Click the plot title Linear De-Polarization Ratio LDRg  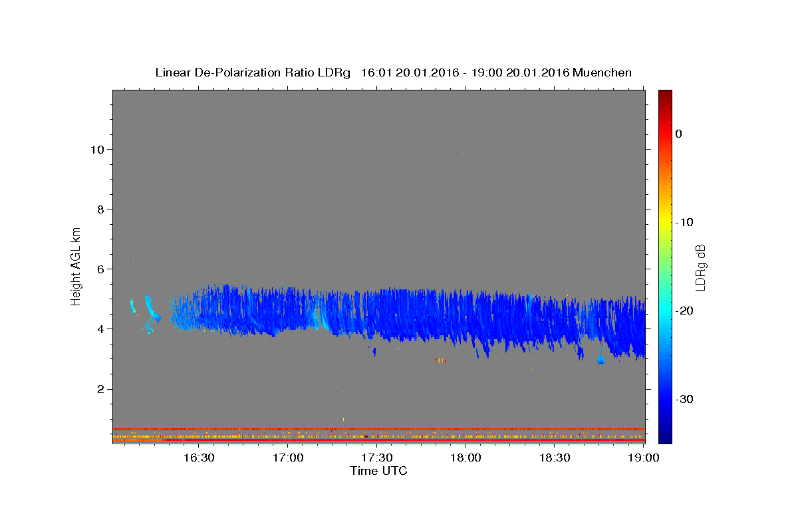tap(253, 72)
